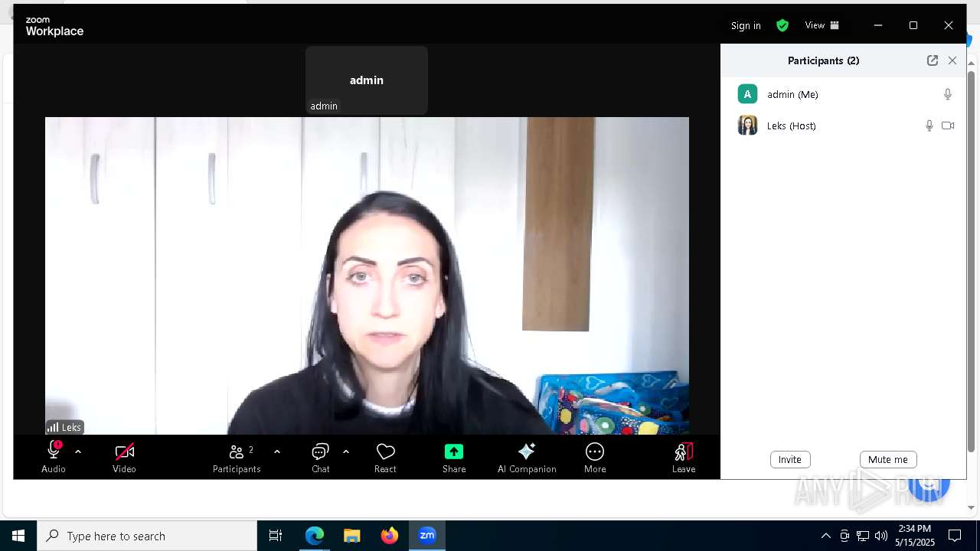
Task: Click the Participants (2) panel title
Action: tap(823, 60)
